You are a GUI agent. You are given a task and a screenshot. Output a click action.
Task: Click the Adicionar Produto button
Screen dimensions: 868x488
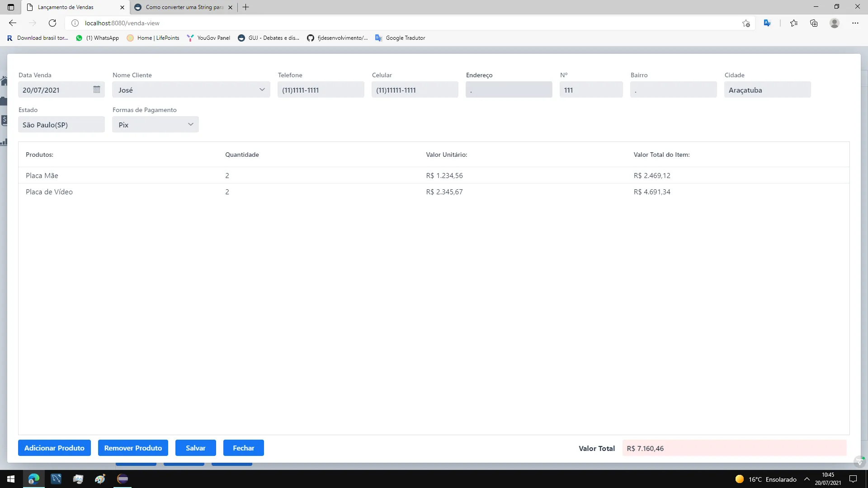pyautogui.click(x=54, y=448)
